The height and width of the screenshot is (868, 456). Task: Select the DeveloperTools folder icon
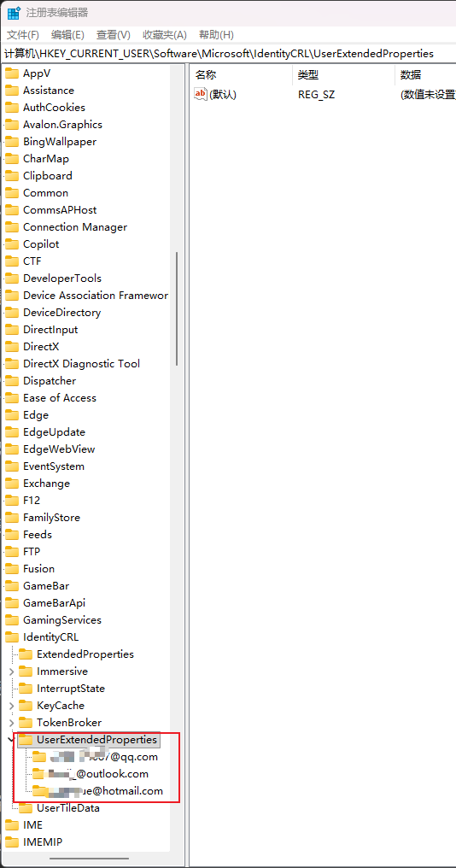(12, 279)
